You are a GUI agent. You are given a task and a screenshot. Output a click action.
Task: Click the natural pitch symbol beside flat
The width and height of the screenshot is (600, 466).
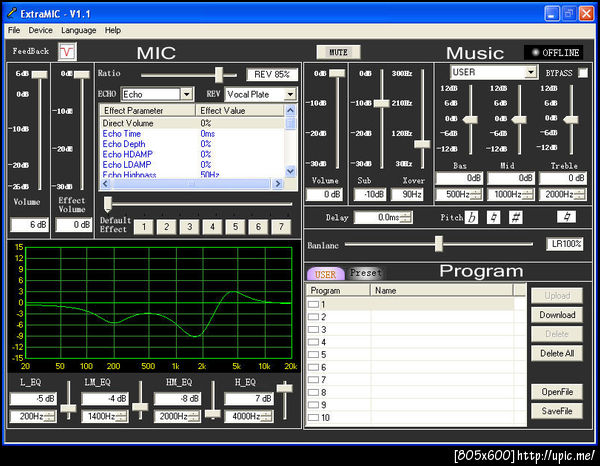click(x=494, y=217)
